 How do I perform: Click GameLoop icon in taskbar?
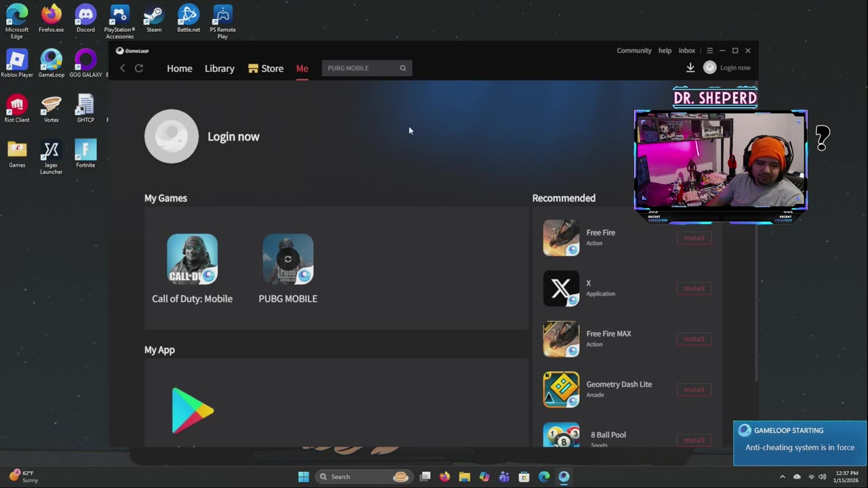[x=564, y=476]
